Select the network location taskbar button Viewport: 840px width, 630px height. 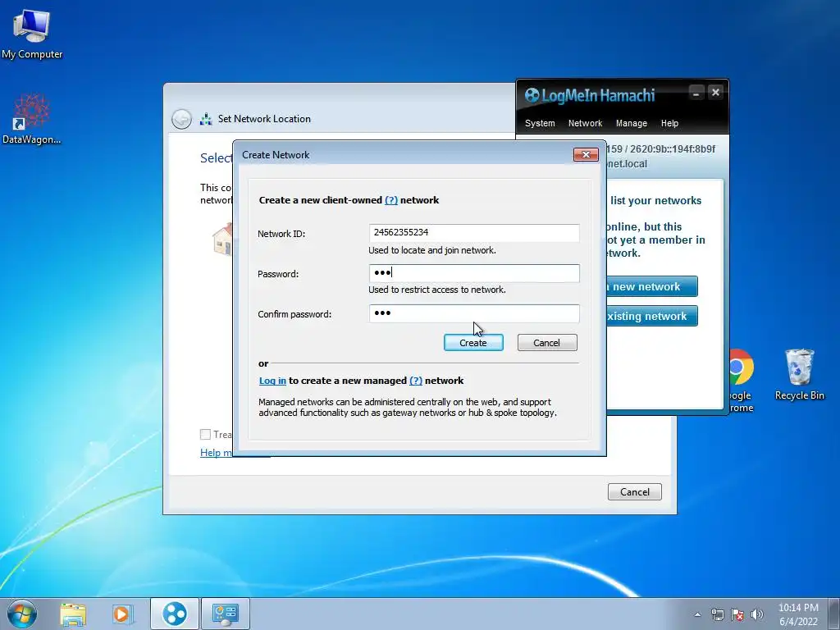pyautogui.click(x=225, y=614)
